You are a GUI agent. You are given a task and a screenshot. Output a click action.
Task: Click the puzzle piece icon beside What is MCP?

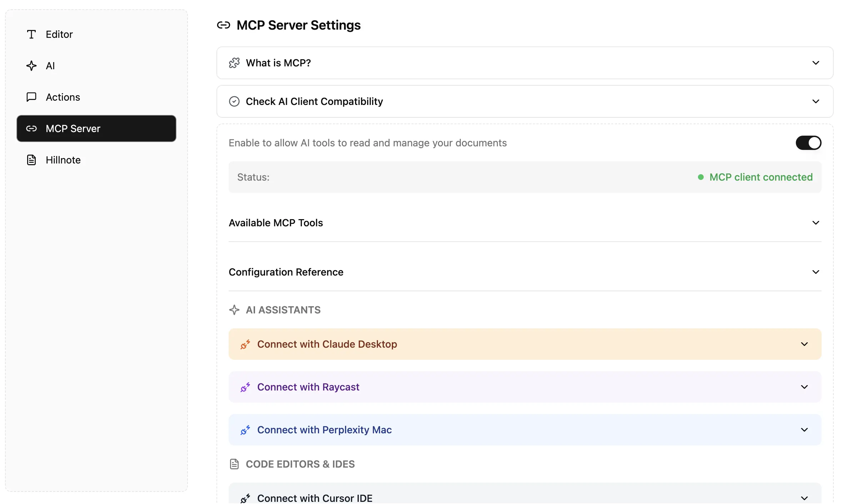[x=234, y=63]
